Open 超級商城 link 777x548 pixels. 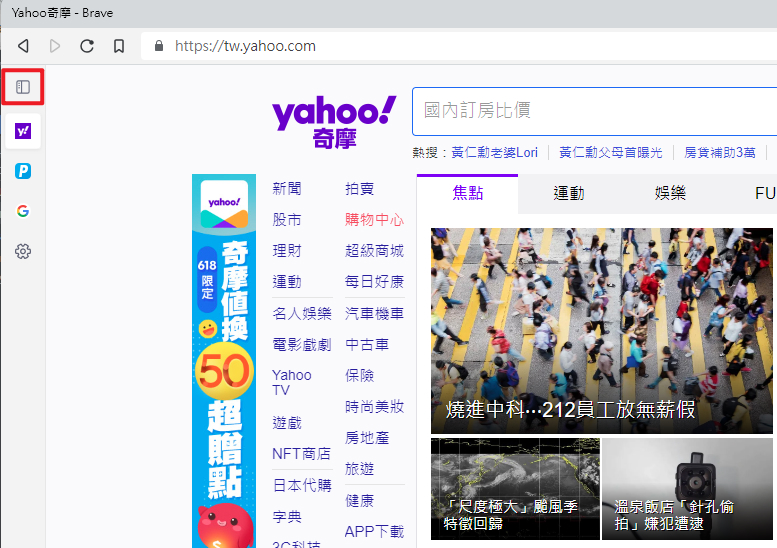[x=374, y=251]
